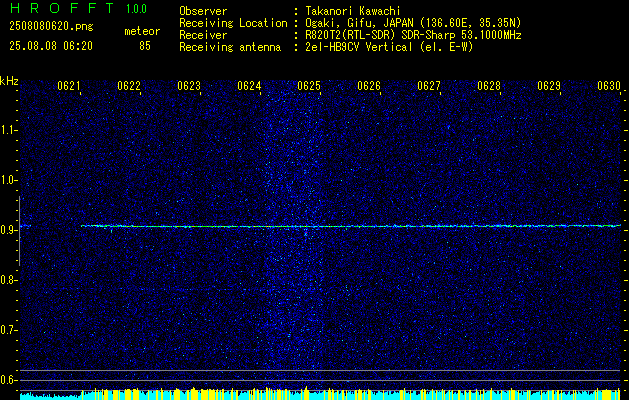Click the meteor count 85
The height and width of the screenshot is (400, 629).
[x=145, y=46]
